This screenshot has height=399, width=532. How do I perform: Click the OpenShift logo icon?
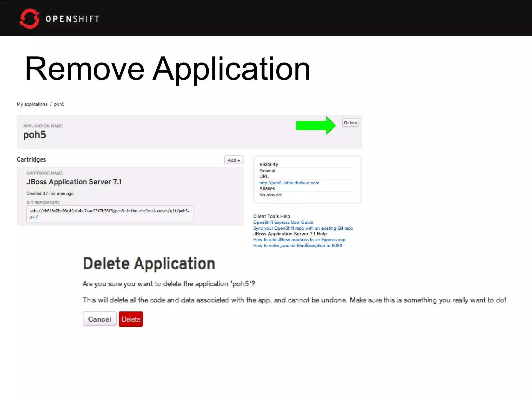(x=30, y=18)
